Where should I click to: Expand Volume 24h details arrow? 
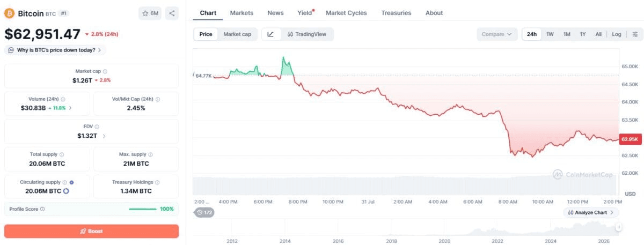[70, 108]
